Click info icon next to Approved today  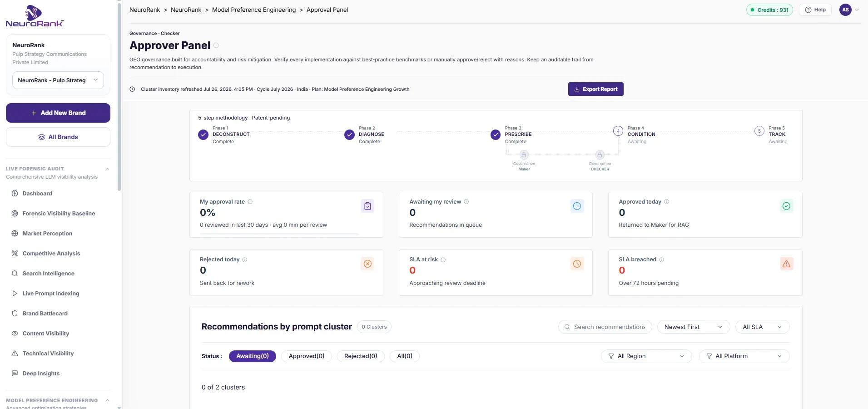coord(667,202)
